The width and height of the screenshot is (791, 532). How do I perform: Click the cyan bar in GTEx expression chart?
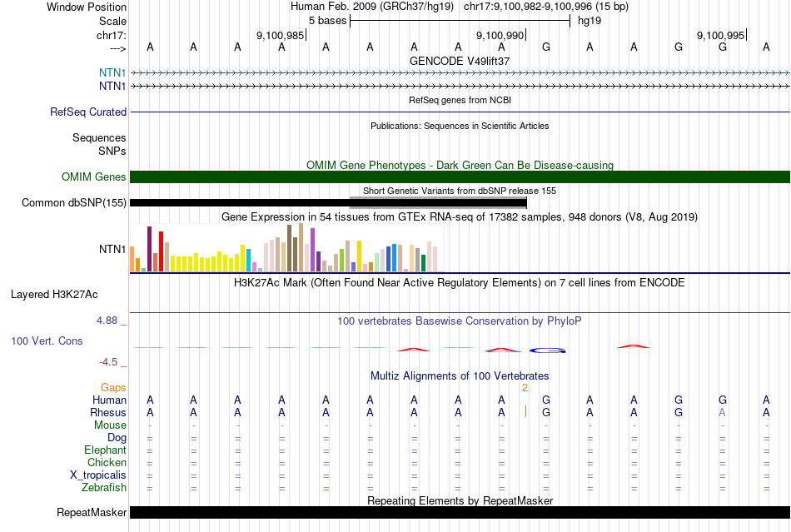(x=249, y=261)
